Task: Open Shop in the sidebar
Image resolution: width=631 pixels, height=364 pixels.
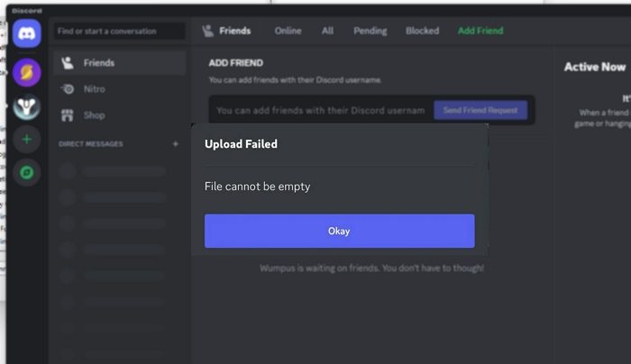Action: [94, 115]
